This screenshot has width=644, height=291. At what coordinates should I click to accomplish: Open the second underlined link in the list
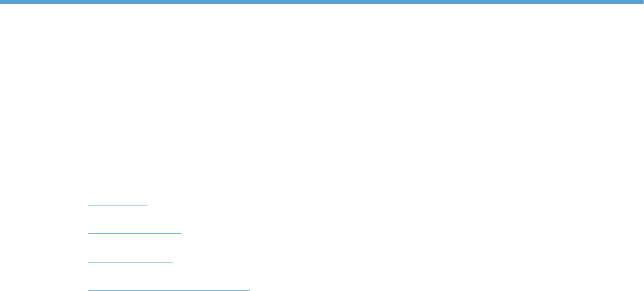click(x=135, y=230)
